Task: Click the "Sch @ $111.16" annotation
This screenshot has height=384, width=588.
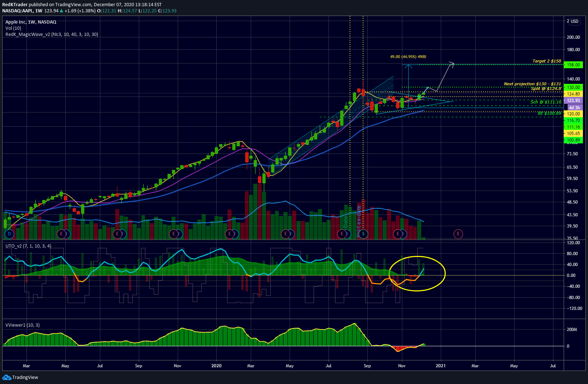Action: point(546,102)
